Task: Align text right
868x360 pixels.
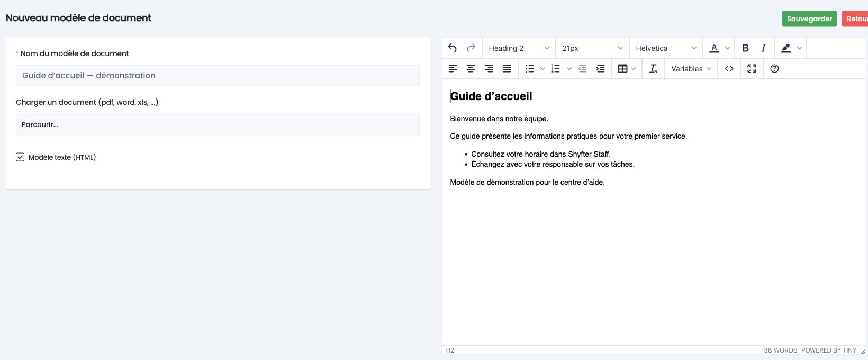Action: 489,68
